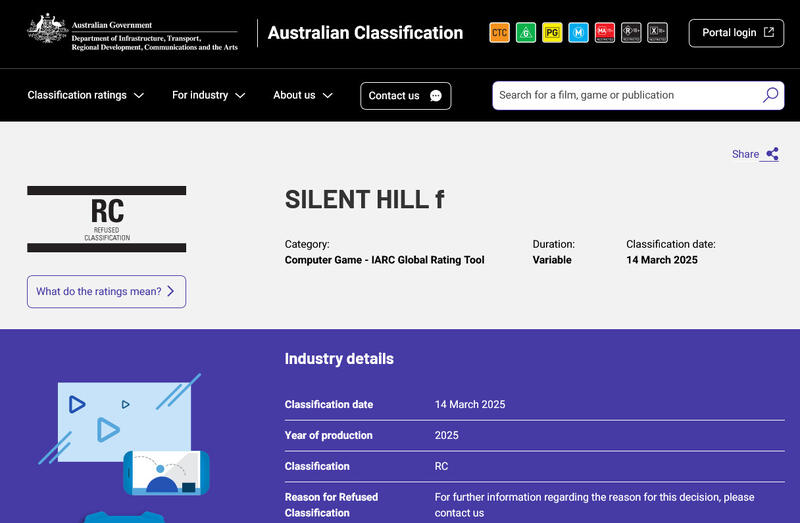This screenshot has width=800, height=523.
Task: Select the Year of production label
Action: (x=329, y=435)
